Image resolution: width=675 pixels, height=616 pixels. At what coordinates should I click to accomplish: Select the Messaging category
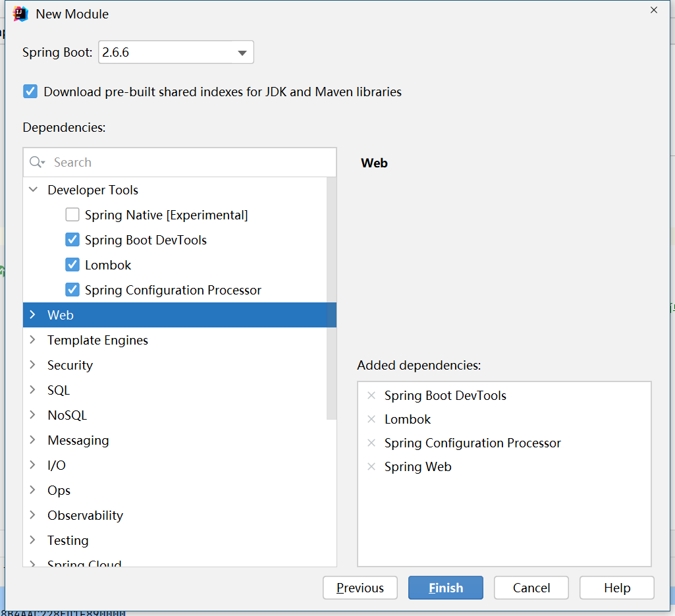tap(78, 440)
